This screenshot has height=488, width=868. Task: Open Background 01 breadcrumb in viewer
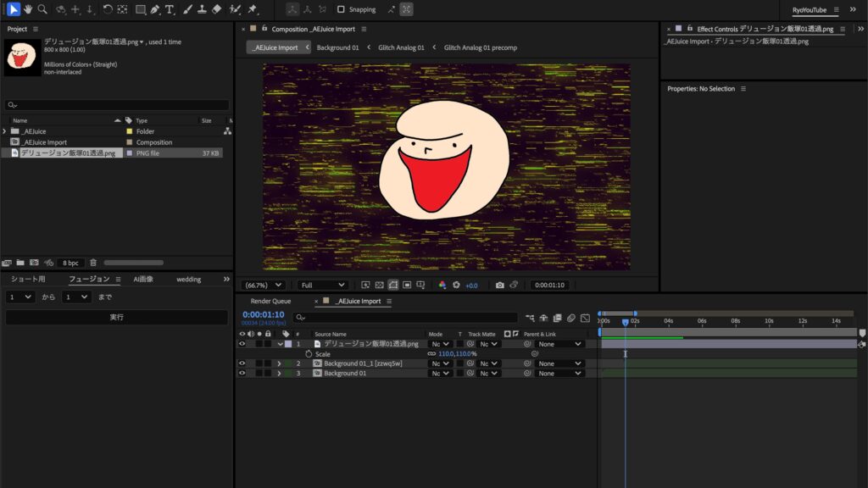[x=337, y=47]
